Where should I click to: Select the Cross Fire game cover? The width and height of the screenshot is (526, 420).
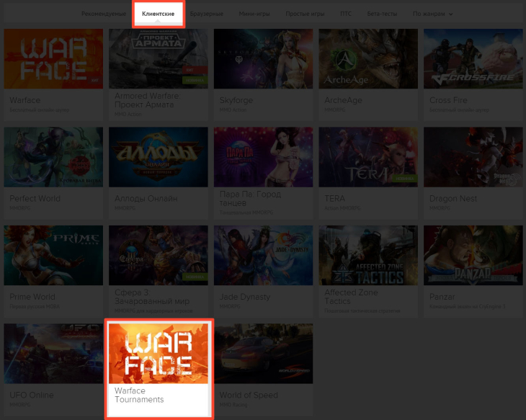473,58
